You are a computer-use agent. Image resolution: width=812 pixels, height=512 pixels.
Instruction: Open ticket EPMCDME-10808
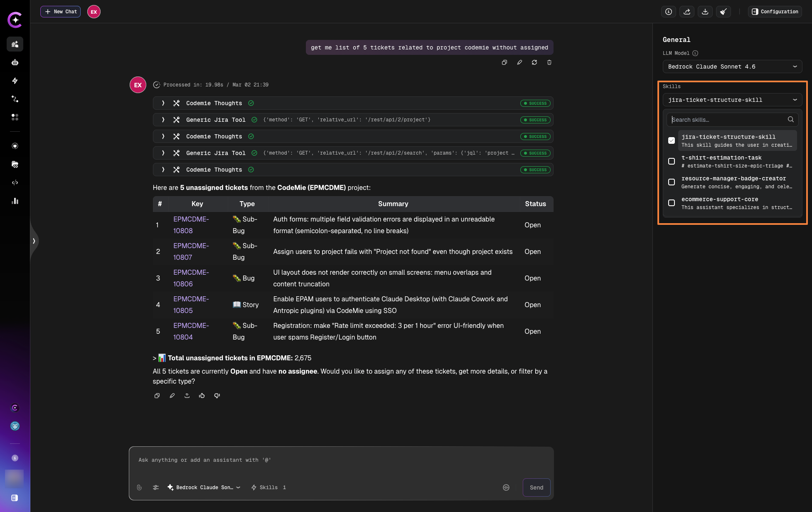(191, 225)
